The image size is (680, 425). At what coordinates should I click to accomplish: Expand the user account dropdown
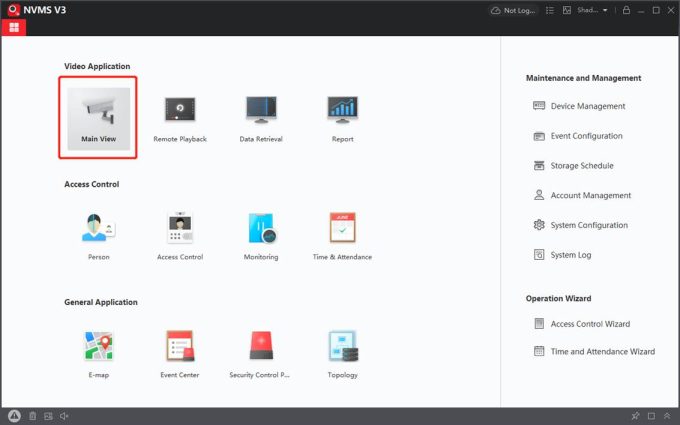click(585, 10)
